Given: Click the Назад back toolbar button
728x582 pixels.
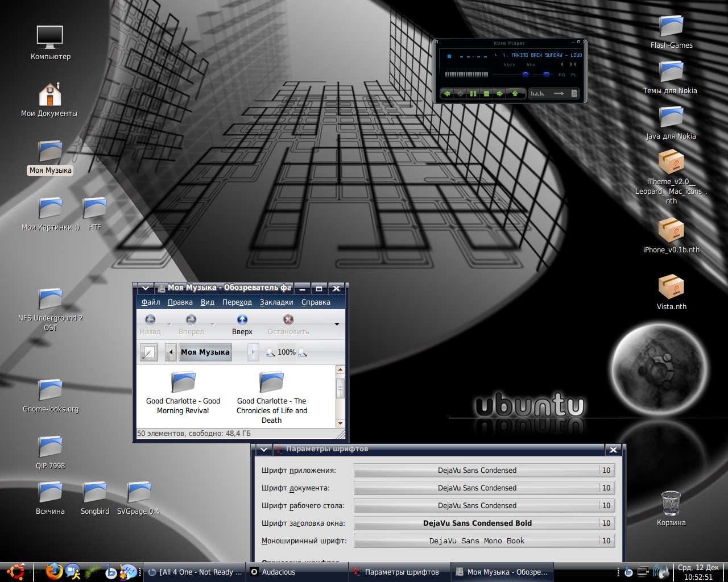Looking at the screenshot, I should coord(150,325).
